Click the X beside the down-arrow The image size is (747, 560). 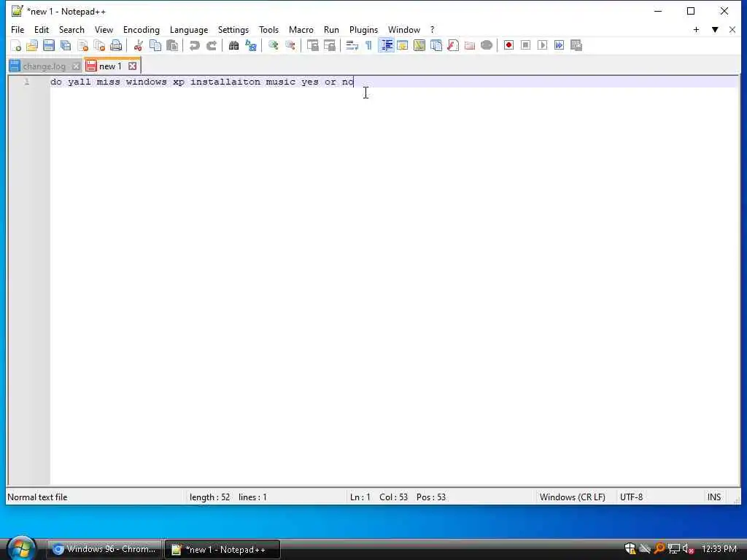pyautogui.click(x=732, y=29)
